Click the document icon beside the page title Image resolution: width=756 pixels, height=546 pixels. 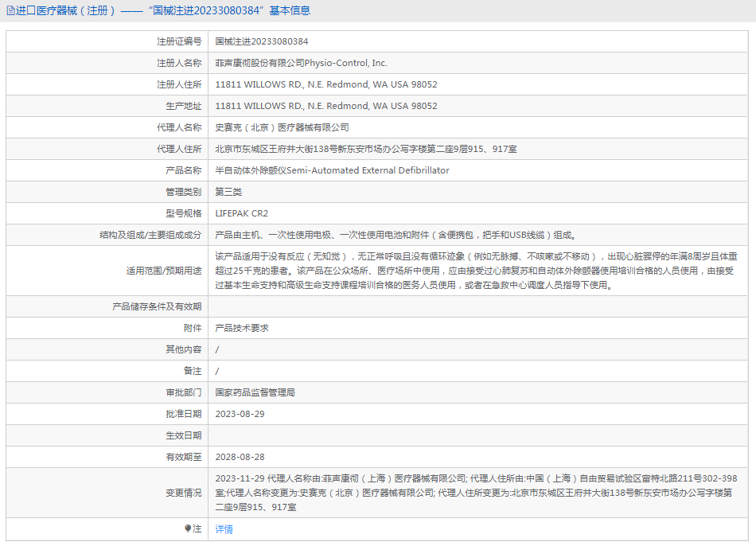(10, 10)
